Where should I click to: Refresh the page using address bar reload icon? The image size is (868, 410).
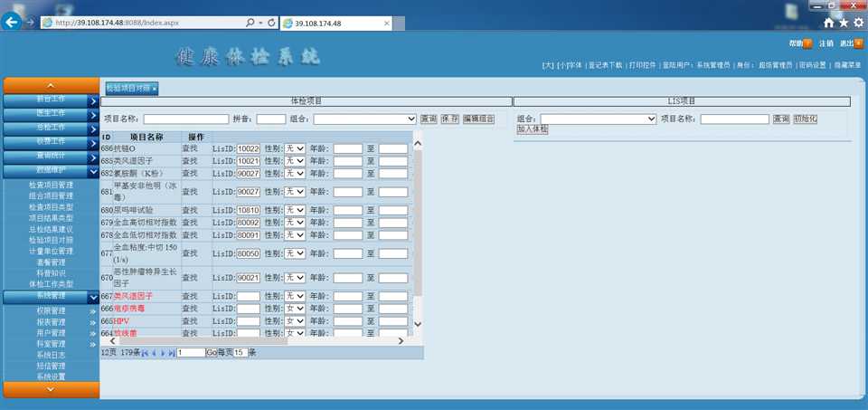[x=271, y=24]
